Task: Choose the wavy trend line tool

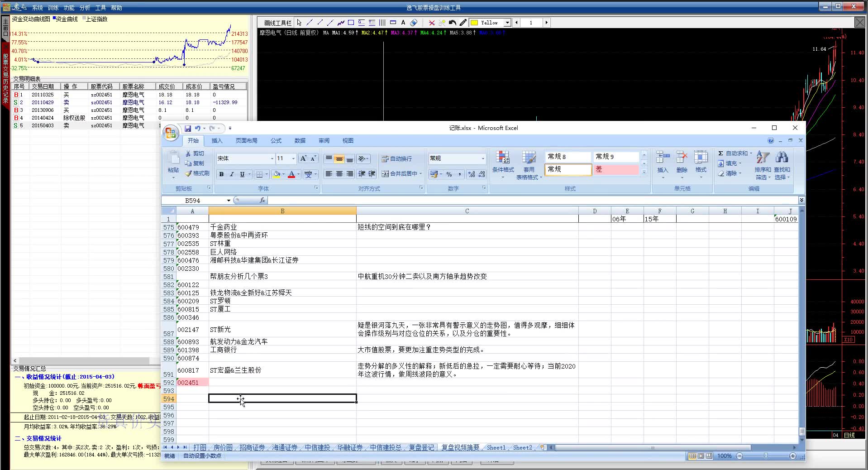Action: tap(341, 23)
